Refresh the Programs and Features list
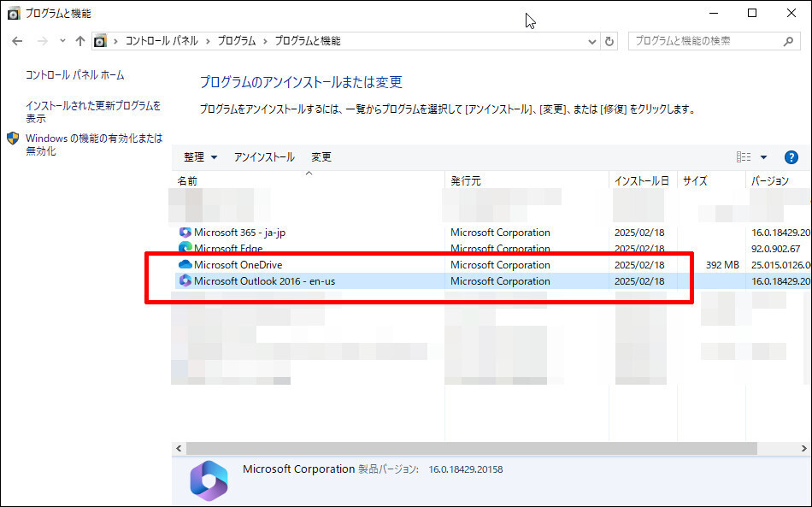The image size is (812, 507). [x=609, y=41]
